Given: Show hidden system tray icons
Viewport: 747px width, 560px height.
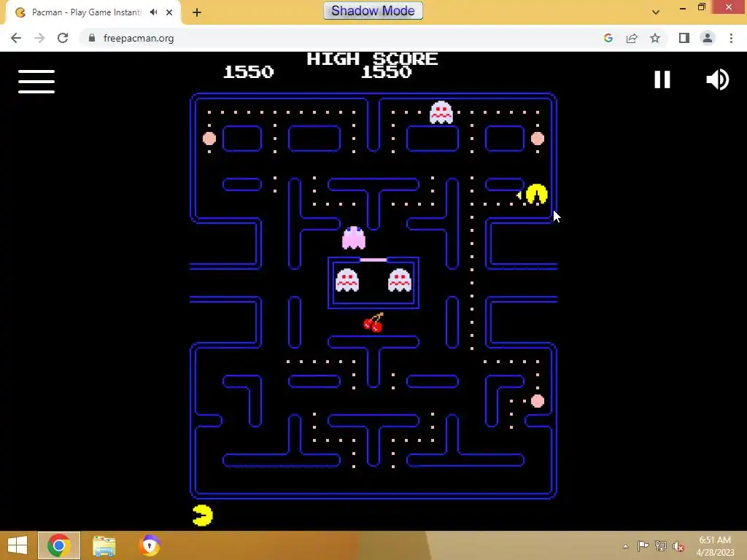Looking at the screenshot, I should (625, 546).
